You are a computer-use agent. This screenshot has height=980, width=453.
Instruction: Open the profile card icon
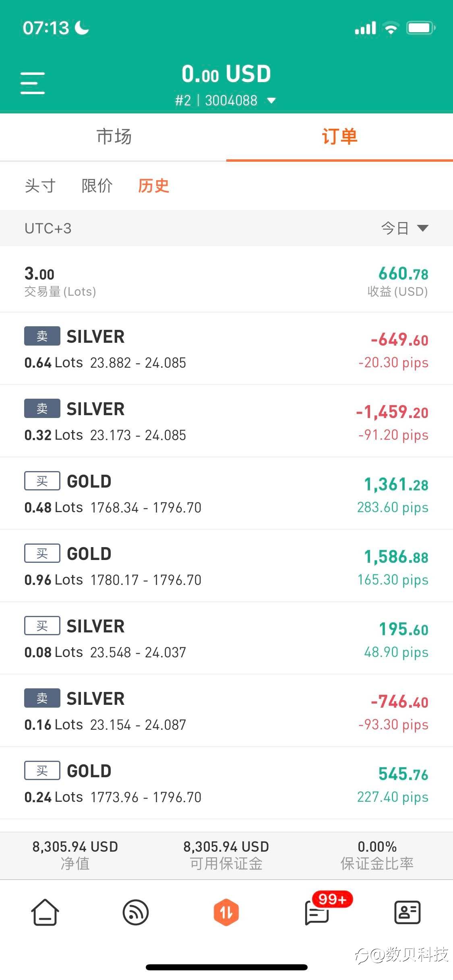407,912
